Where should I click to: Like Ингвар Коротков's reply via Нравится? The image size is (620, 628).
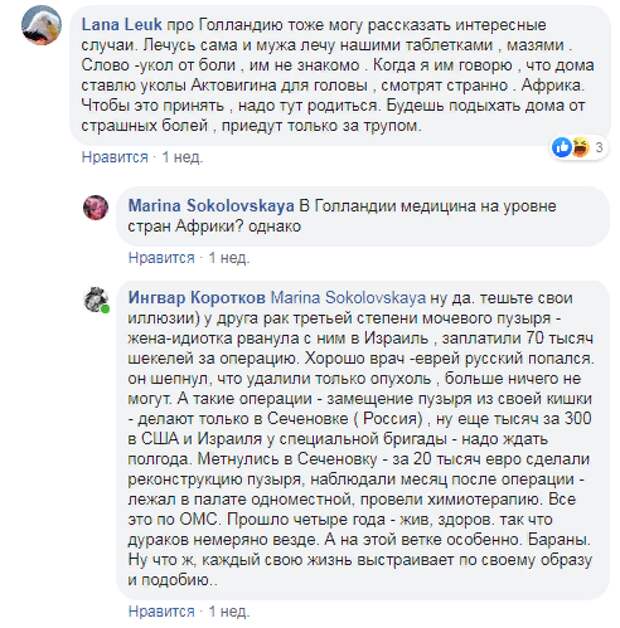(x=161, y=611)
